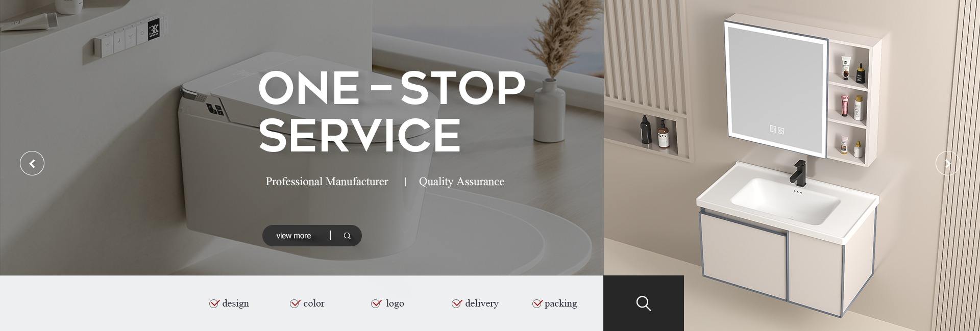Image resolution: width=980 pixels, height=331 pixels.
Task: Select the 'color' label
Action: coord(314,303)
